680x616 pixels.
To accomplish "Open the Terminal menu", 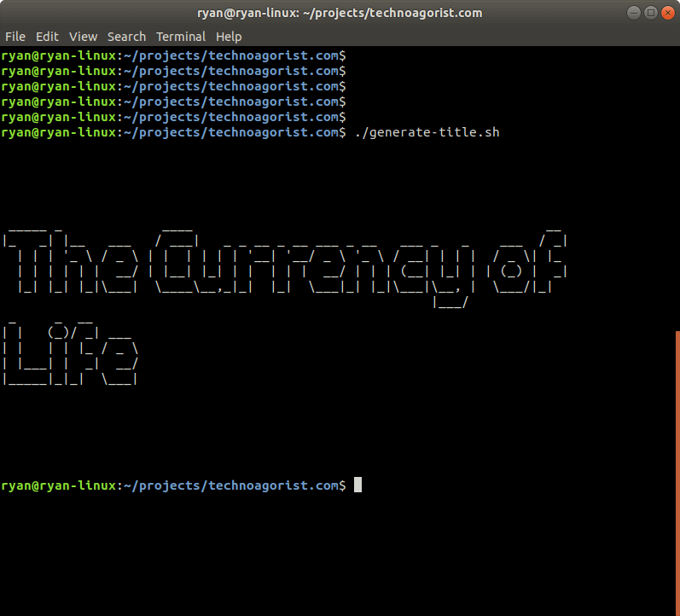I will (181, 37).
